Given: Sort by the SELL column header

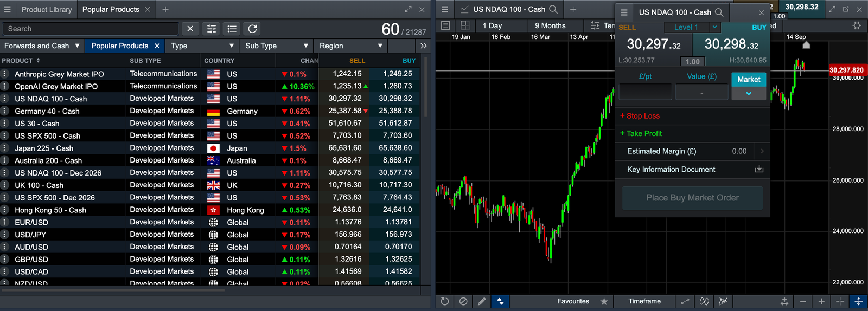Looking at the screenshot, I should pyautogui.click(x=357, y=61).
